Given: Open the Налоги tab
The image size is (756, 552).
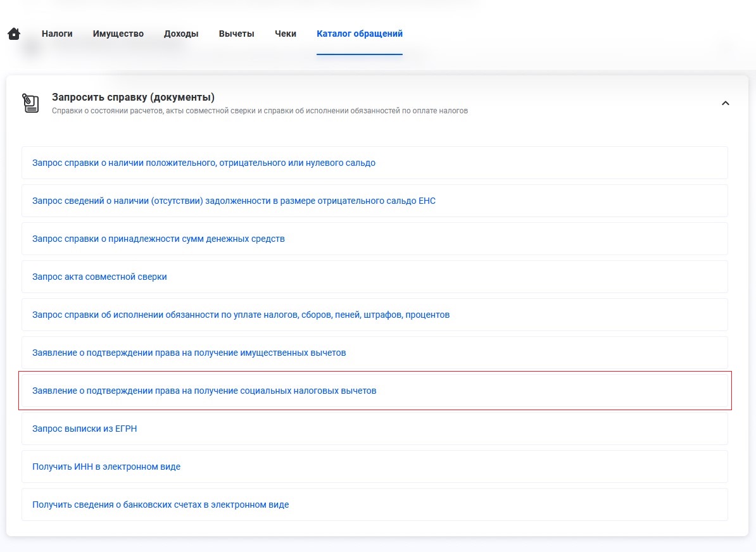Looking at the screenshot, I should point(57,34).
